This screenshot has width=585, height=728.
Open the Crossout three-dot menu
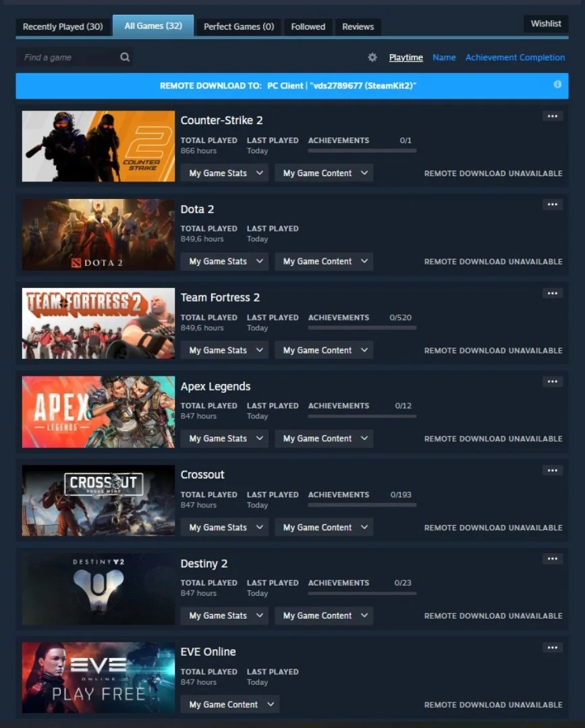[553, 470]
